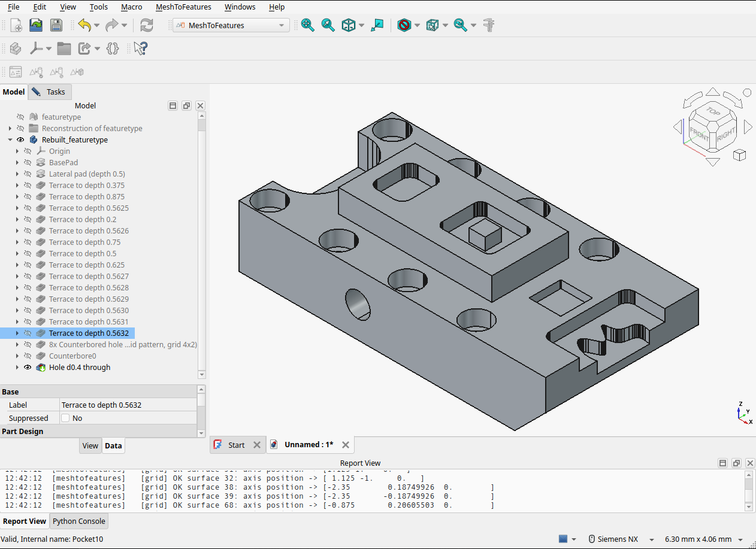Click the stereo view cube icon

[432, 25]
